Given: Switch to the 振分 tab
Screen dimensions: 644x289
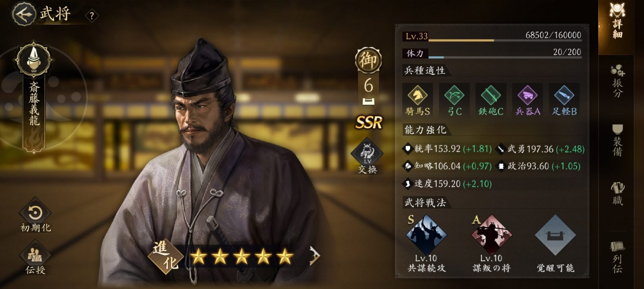Looking at the screenshot, I should [617, 81].
